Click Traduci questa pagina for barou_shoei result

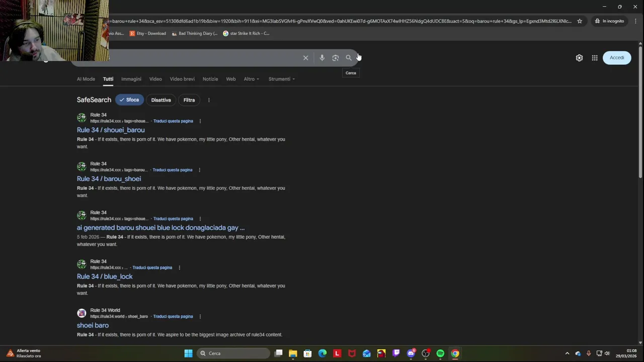(x=173, y=170)
